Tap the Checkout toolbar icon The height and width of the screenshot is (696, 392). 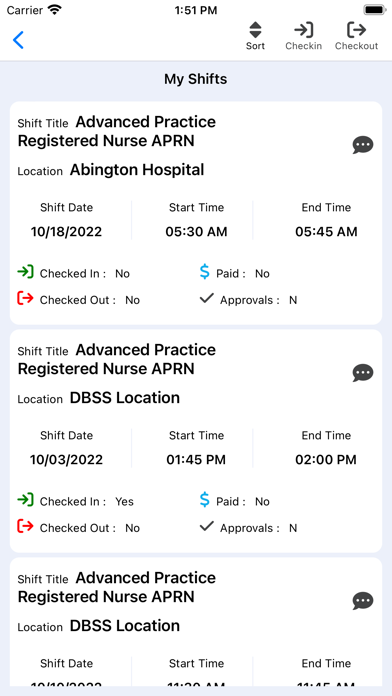tap(356, 36)
